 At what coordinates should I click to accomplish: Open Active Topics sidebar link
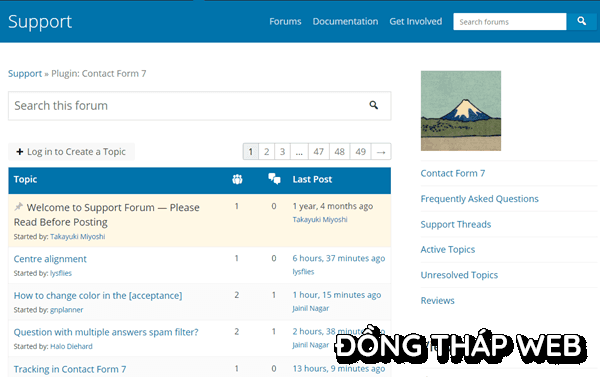tap(448, 250)
